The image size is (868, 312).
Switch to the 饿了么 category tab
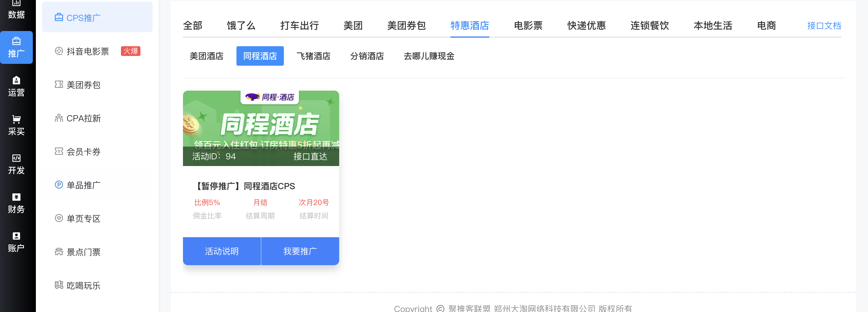(x=241, y=26)
